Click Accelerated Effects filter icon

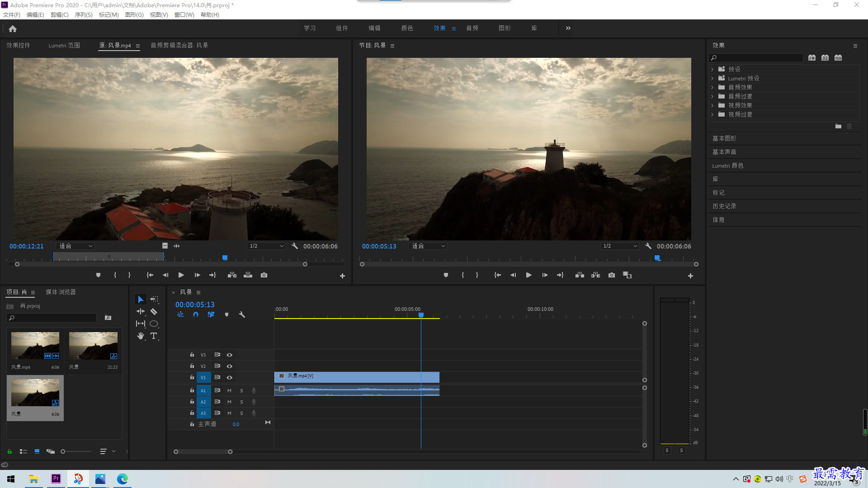pyautogui.click(x=812, y=58)
